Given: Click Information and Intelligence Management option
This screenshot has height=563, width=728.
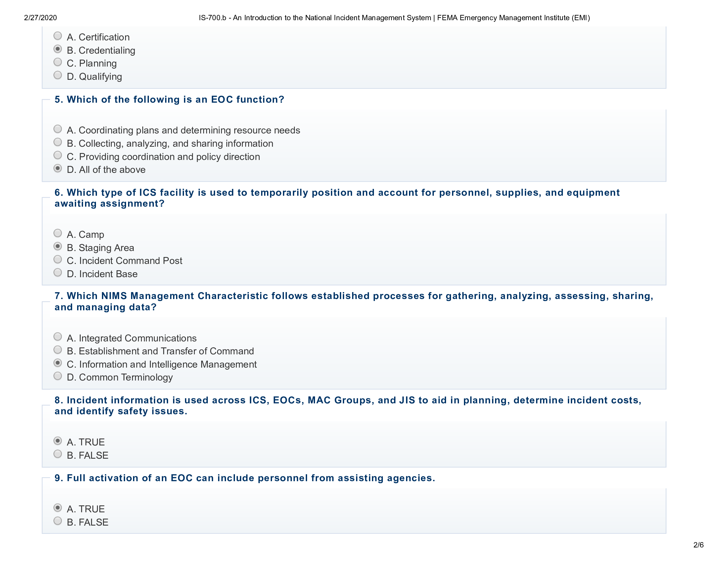Looking at the screenshot, I should [58, 363].
